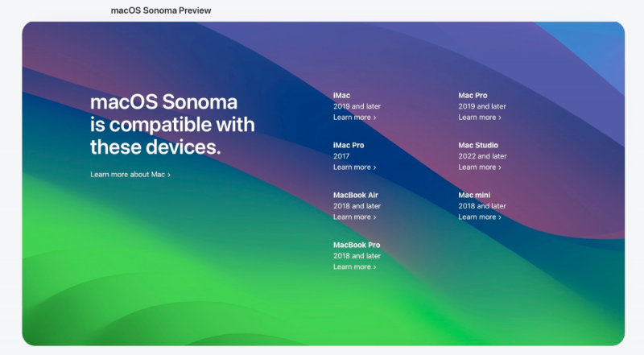Screen dimensions: 644x355
Task: Open Learn more link under MacBook Air
Action: pos(354,217)
